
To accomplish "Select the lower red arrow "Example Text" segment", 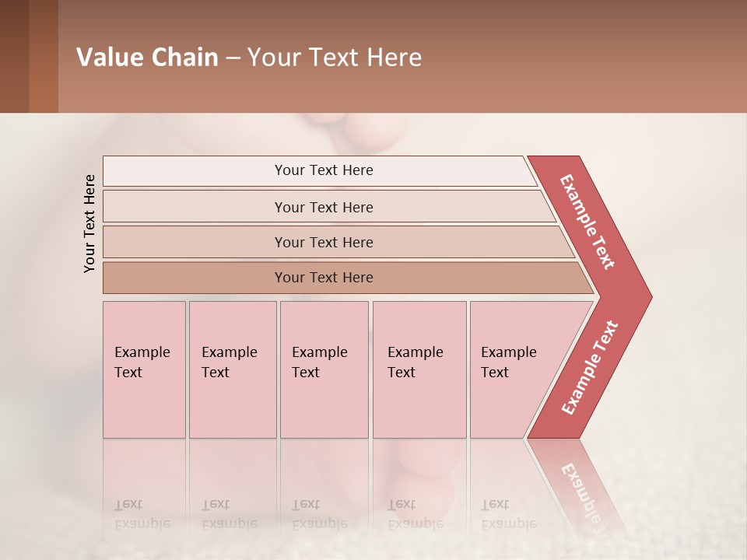I will pos(590,367).
